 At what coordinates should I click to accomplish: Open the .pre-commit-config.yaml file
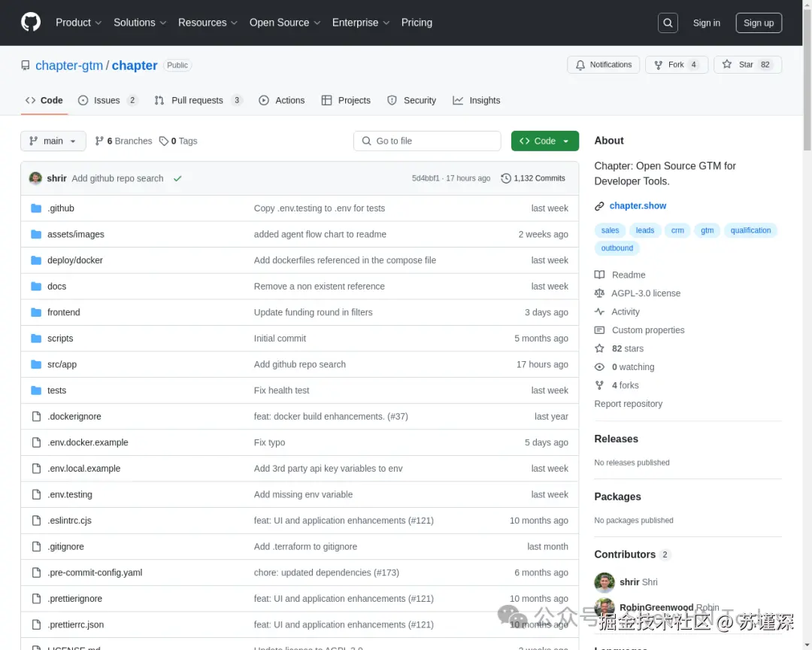tap(95, 573)
